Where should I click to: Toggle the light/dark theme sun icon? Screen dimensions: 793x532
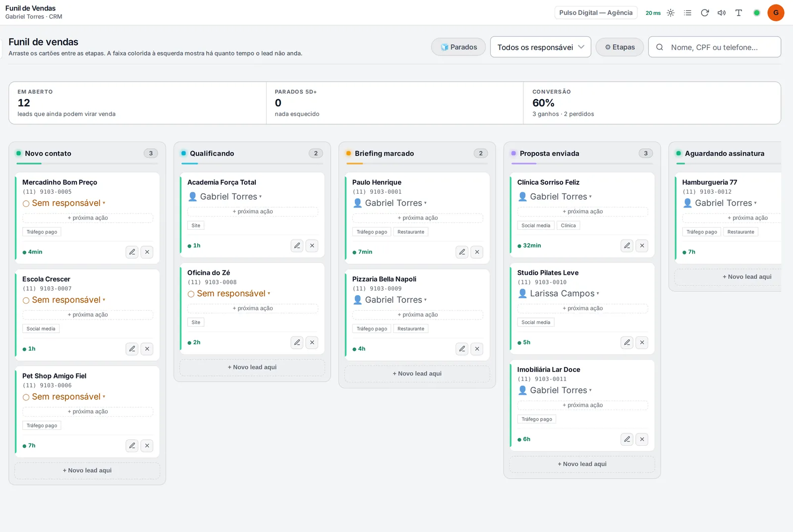(671, 13)
